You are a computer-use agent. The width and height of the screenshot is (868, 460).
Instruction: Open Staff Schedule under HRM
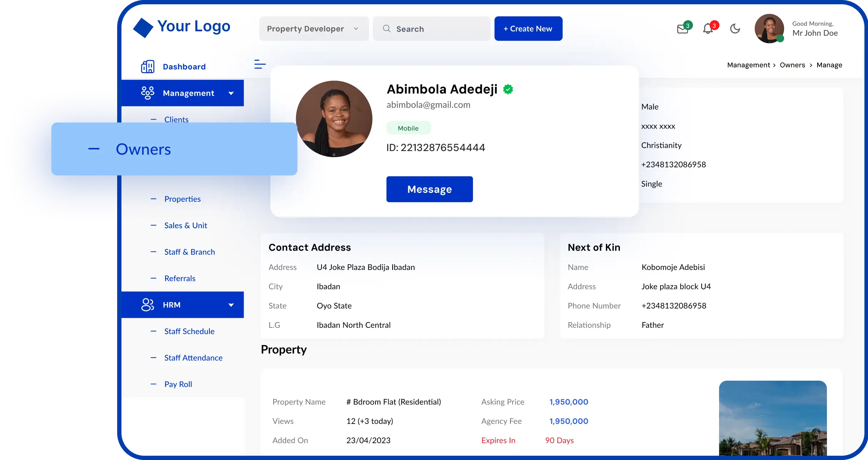click(x=189, y=331)
